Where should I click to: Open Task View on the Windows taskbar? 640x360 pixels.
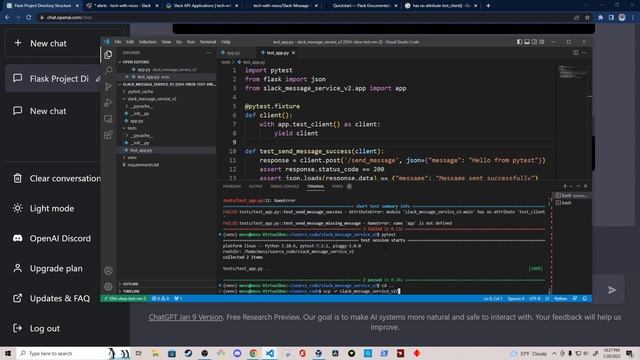139,353
